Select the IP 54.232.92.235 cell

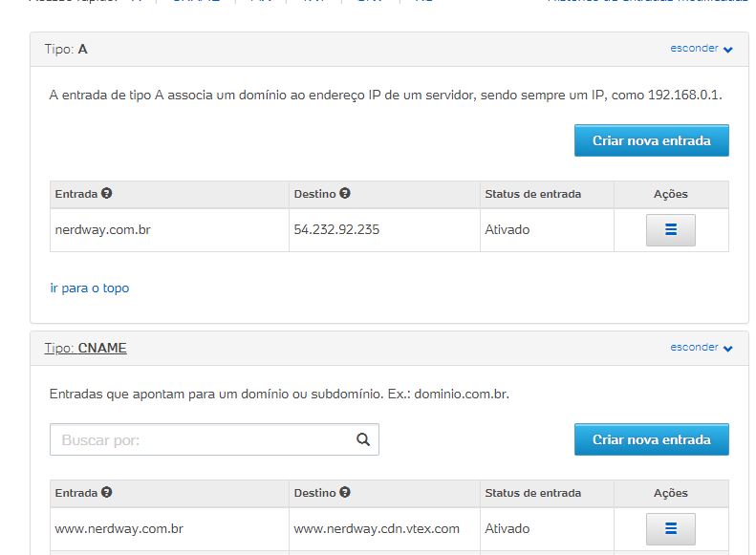pyautogui.click(x=384, y=230)
